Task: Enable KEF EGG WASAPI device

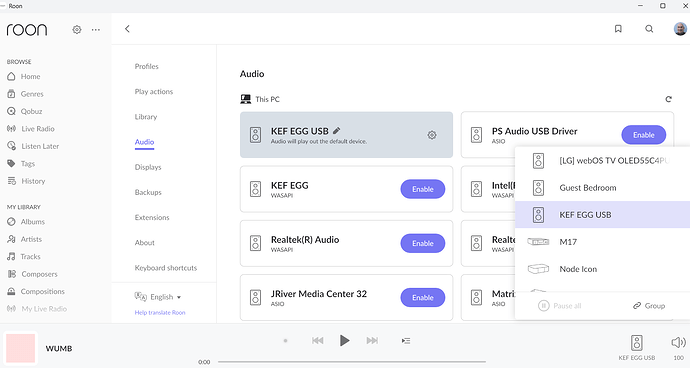Action: pyautogui.click(x=422, y=189)
